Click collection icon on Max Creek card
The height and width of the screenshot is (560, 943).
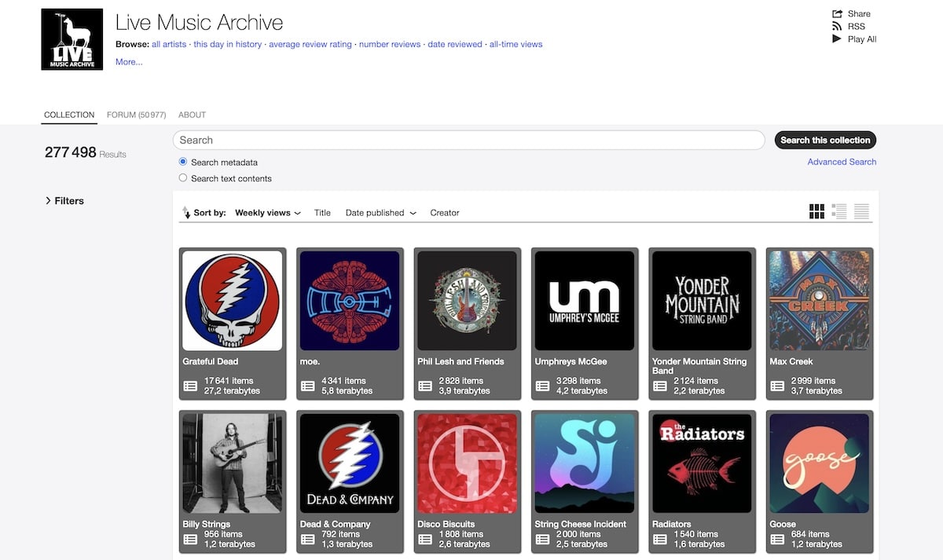tap(777, 386)
